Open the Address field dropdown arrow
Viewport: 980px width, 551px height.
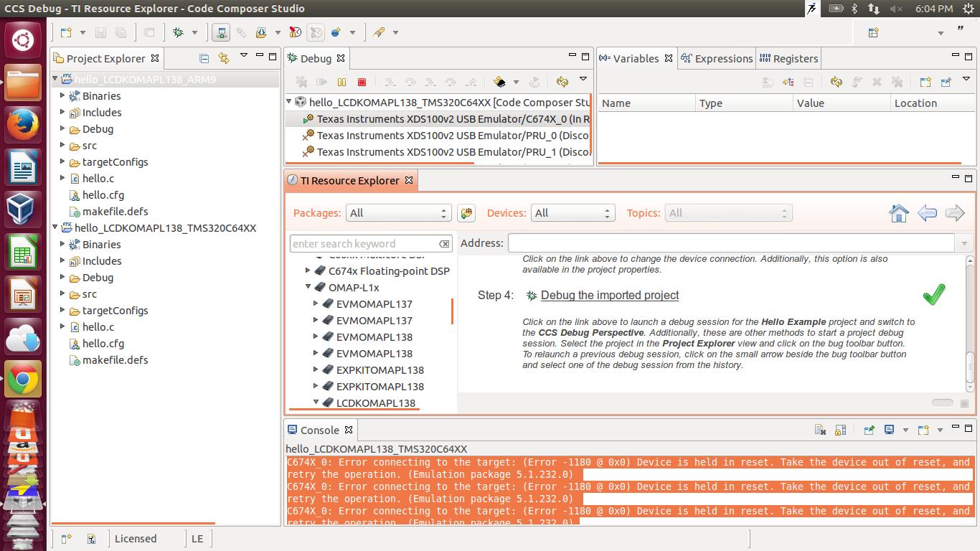point(963,243)
